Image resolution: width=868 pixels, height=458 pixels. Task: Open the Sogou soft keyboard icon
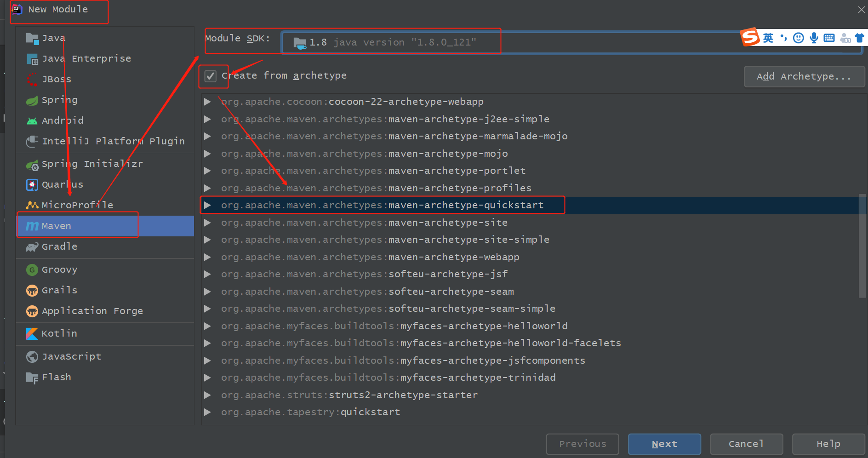(x=829, y=38)
